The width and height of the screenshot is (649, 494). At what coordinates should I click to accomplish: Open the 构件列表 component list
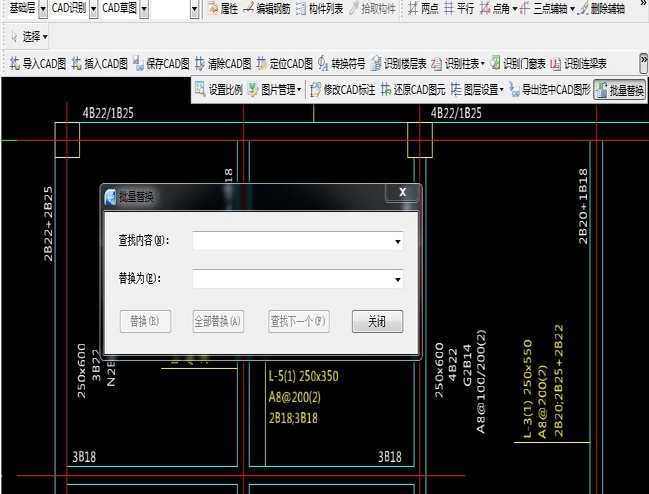click(x=320, y=8)
